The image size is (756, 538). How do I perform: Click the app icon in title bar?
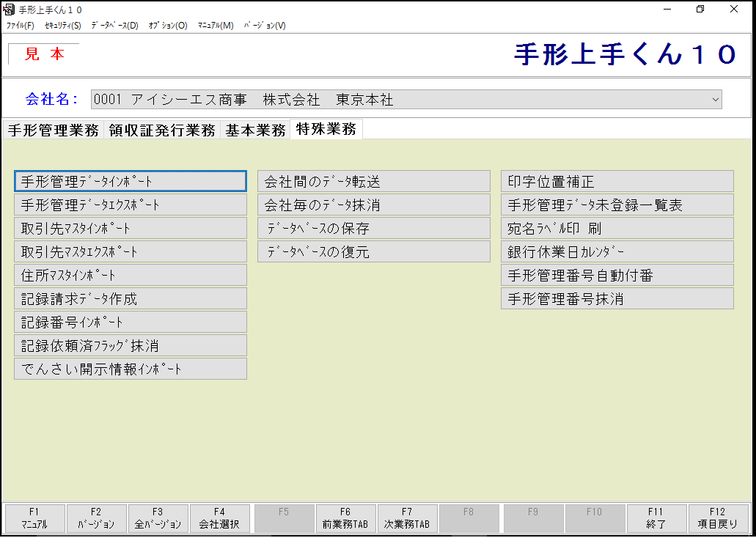click(9, 10)
